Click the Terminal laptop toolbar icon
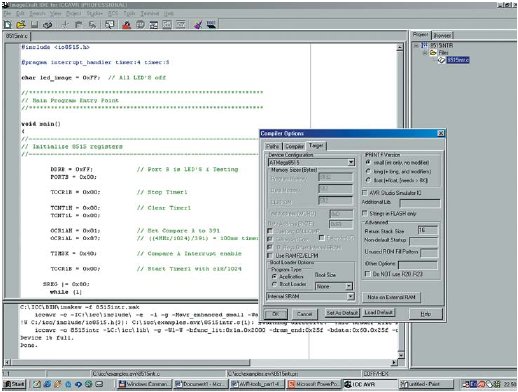The width and height of the screenshot is (518, 392). tap(211, 24)
